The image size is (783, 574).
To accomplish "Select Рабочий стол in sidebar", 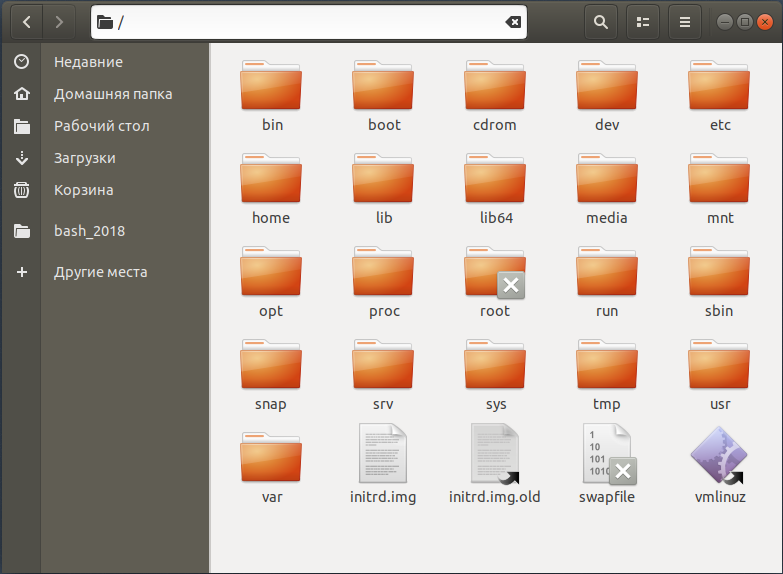I will (x=101, y=126).
